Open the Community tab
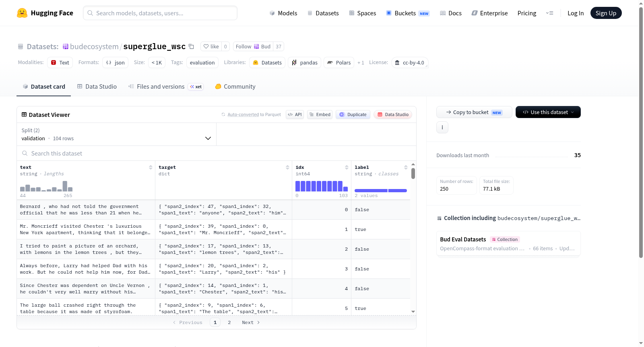The height and width of the screenshot is (347, 644). [x=235, y=87]
